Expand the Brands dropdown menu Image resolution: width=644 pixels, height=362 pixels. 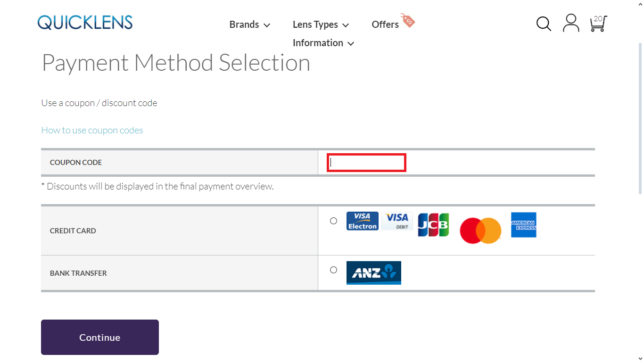point(249,25)
